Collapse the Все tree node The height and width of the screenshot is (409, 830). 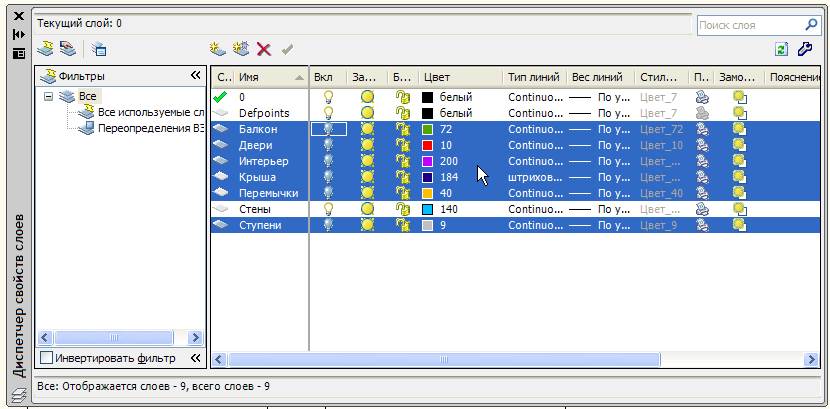49,97
